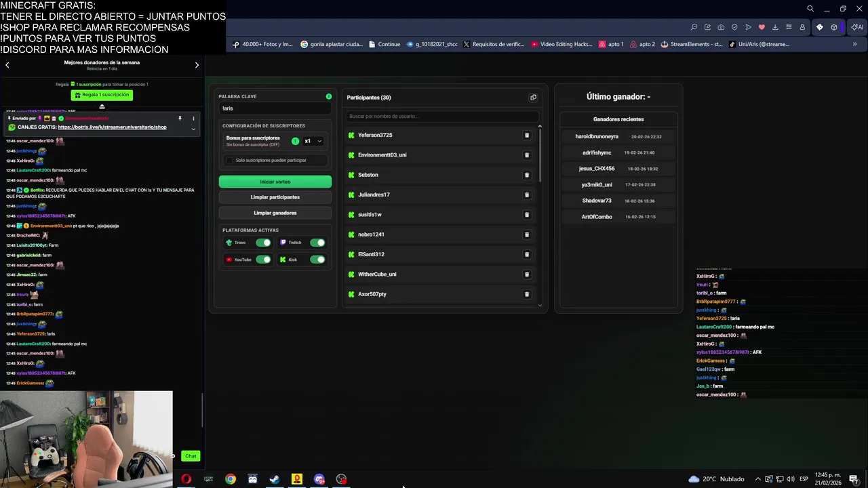Start the giveaway with Iniciar sorteo
This screenshot has height=488, width=868.
[275, 182]
